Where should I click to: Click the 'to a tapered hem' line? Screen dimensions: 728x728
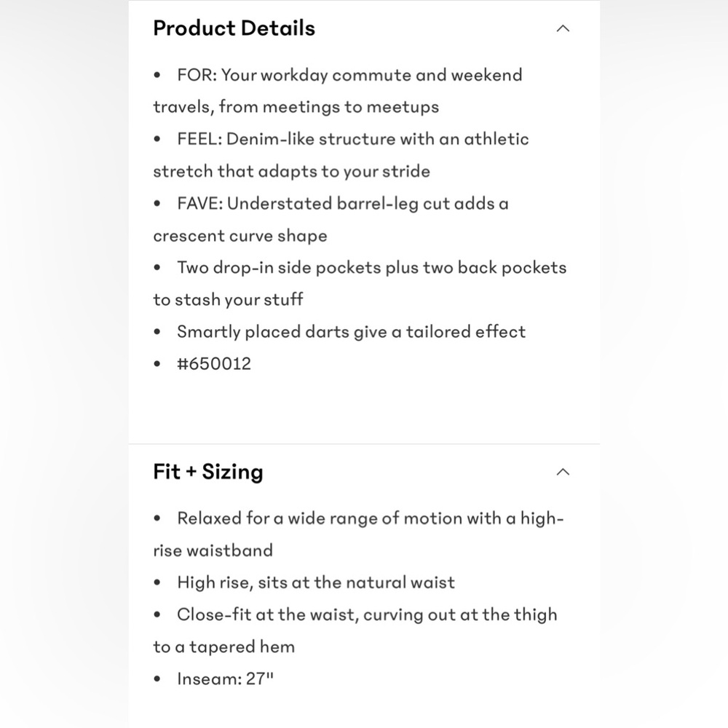(223, 646)
